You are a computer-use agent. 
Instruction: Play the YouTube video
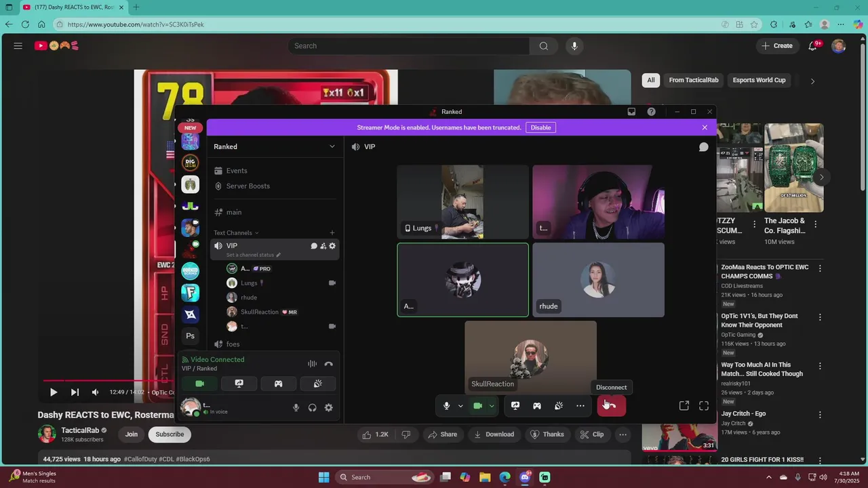pyautogui.click(x=54, y=392)
